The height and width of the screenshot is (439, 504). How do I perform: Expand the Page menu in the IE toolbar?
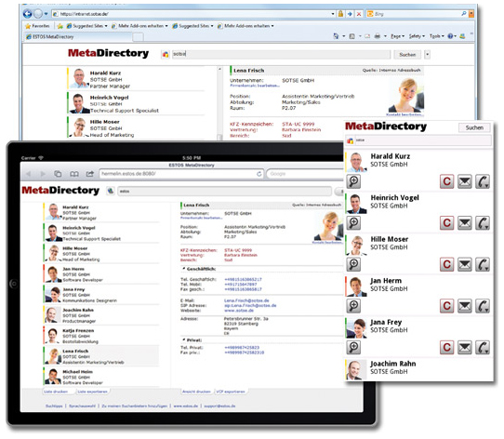coord(398,36)
